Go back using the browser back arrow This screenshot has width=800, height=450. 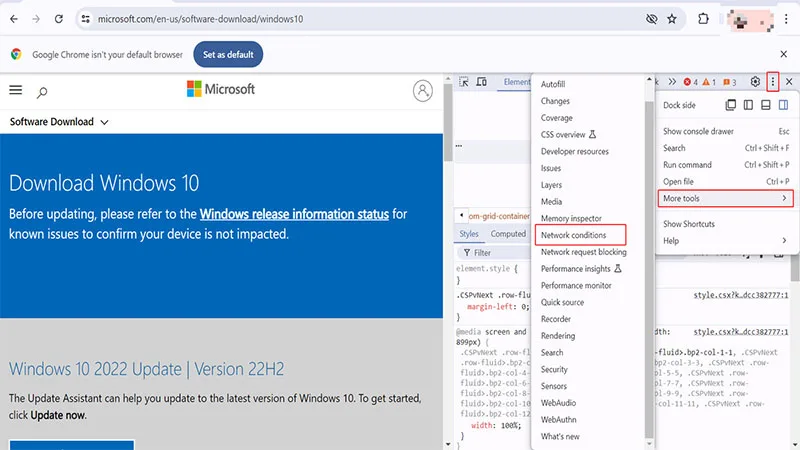(x=14, y=19)
